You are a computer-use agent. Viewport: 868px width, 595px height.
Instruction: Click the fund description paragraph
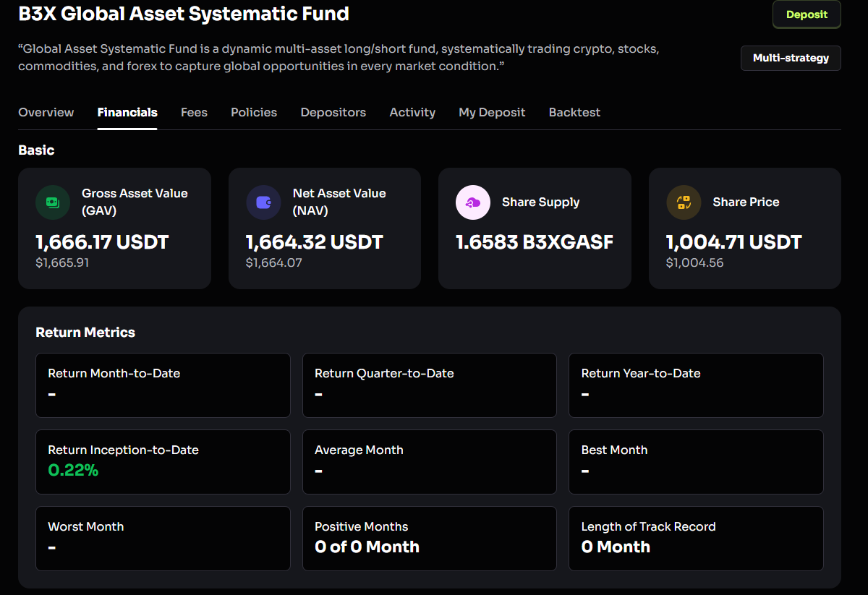(x=339, y=58)
